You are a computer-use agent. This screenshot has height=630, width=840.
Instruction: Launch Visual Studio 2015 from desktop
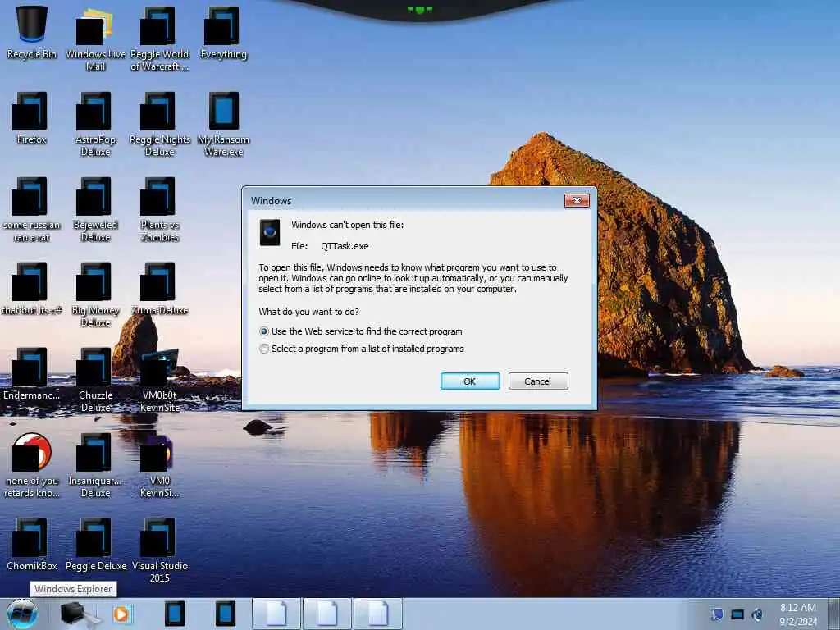(x=160, y=550)
